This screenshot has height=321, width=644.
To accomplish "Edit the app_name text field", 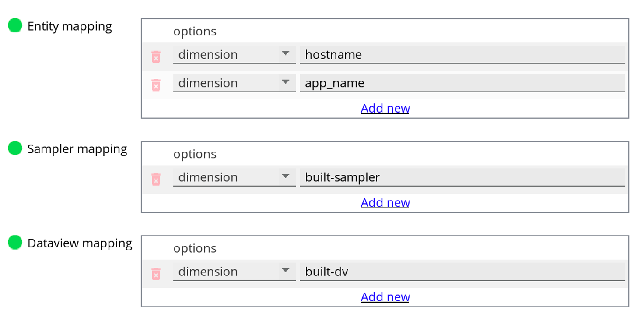I will [x=462, y=83].
